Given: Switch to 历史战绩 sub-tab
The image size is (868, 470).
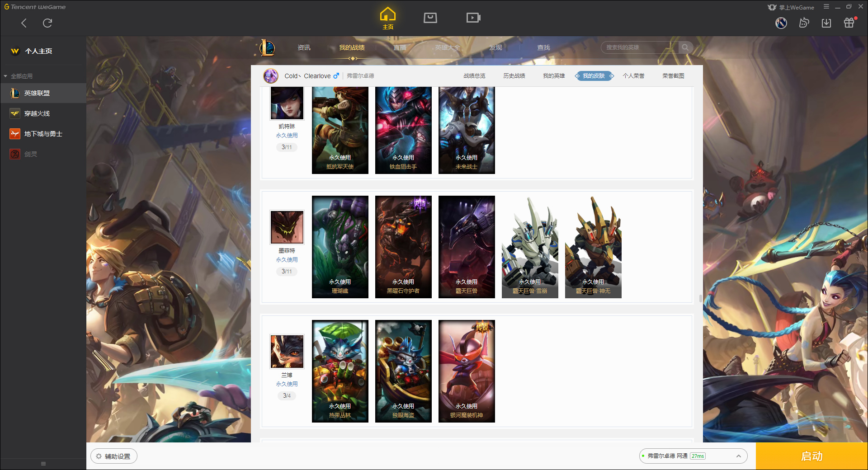Looking at the screenshot, I should point(514,76).
